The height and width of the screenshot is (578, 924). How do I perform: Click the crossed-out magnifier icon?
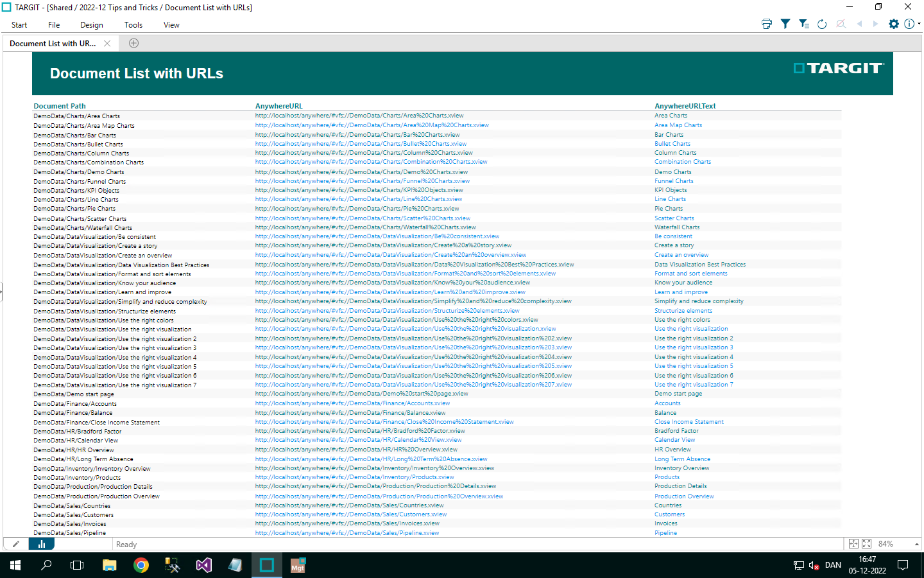pyautogui.click(x=841, y=24)
